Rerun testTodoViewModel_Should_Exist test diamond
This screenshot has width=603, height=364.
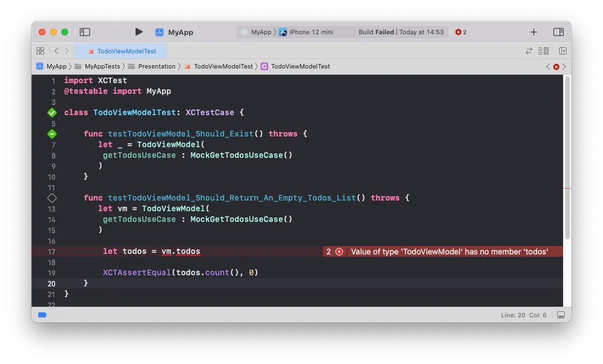click(x=52, y=134)
